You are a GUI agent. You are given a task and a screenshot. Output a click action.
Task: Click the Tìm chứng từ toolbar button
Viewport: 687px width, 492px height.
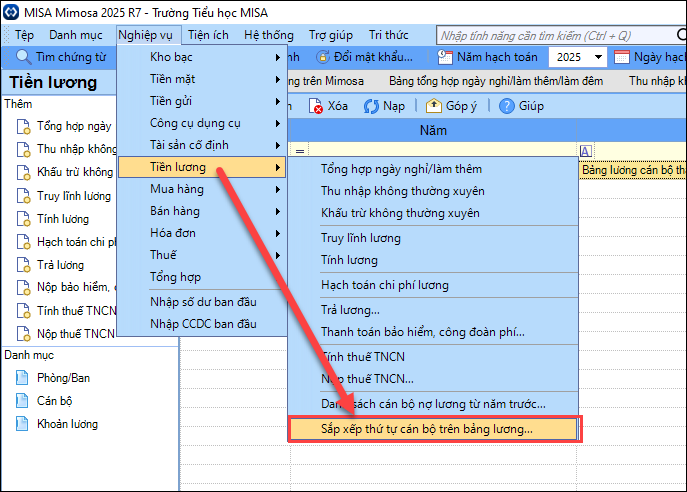[62, 57]
